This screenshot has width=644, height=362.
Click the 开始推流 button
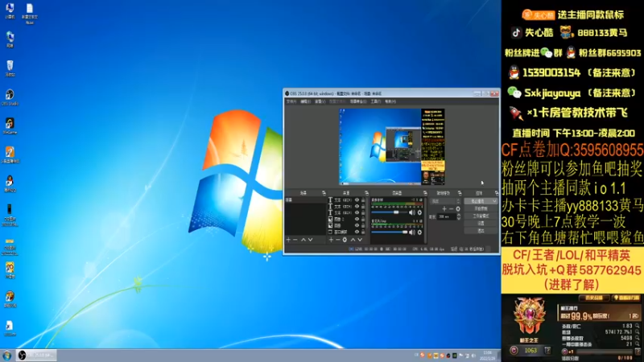point(481,201)
